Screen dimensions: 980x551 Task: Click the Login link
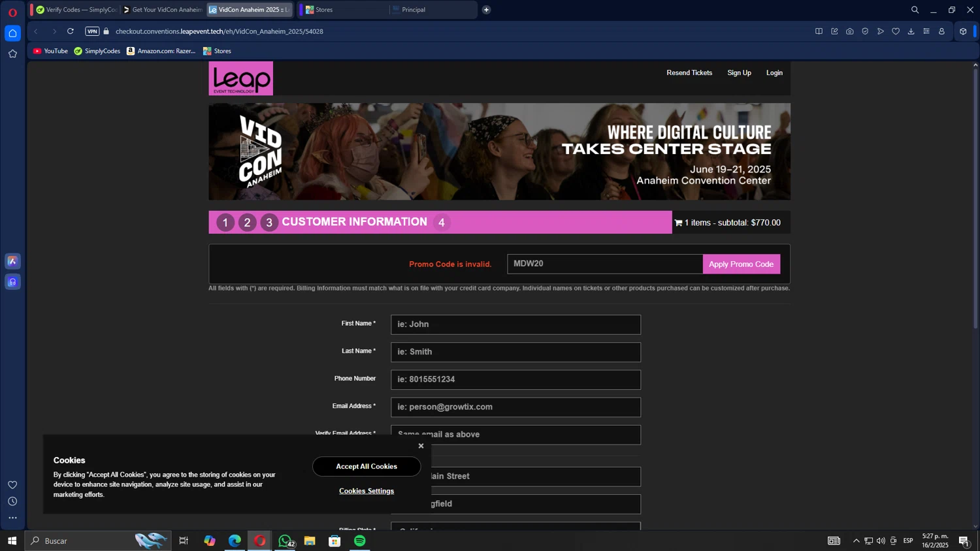click(x=774, y=72)
